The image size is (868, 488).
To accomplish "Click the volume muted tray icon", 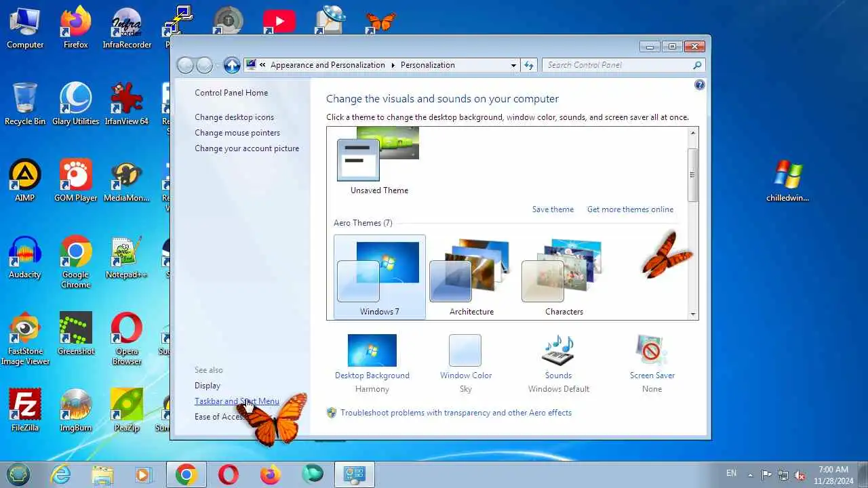I will pos(800,475).
